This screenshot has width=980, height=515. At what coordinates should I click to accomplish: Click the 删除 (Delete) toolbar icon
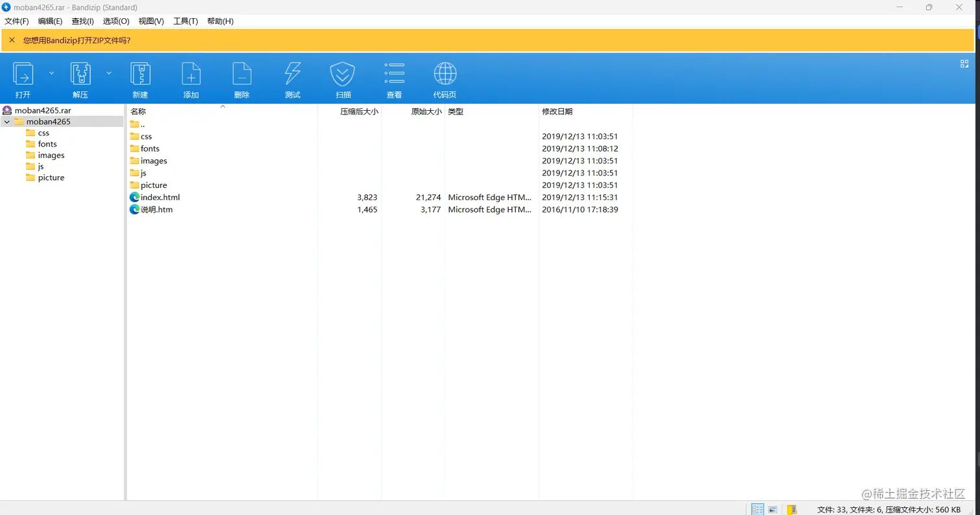pyautogui.click(x=242, y=74)
